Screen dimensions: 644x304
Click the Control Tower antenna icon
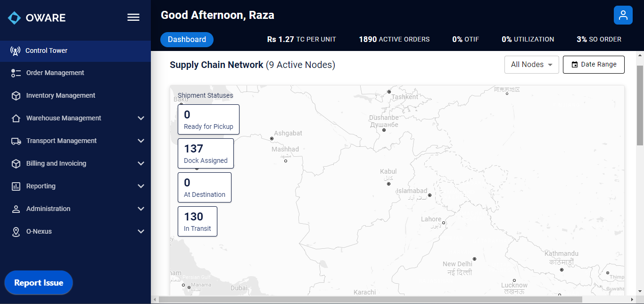click(x=15, y=51)
